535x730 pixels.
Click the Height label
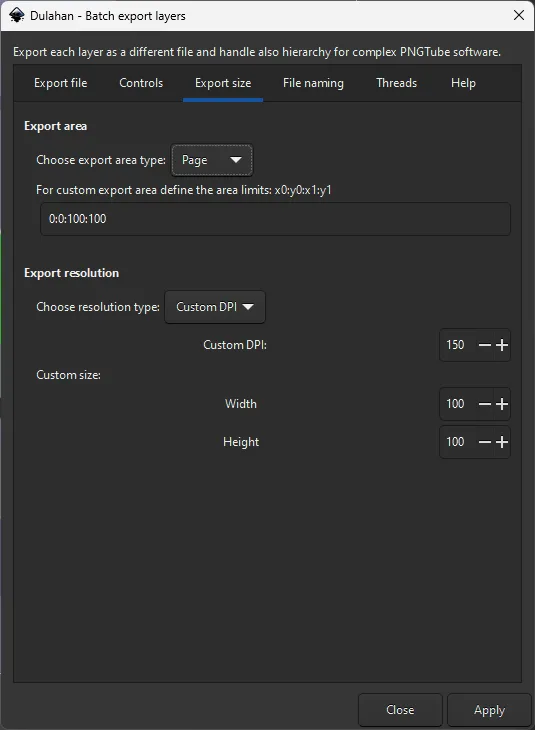coord(241,442)
